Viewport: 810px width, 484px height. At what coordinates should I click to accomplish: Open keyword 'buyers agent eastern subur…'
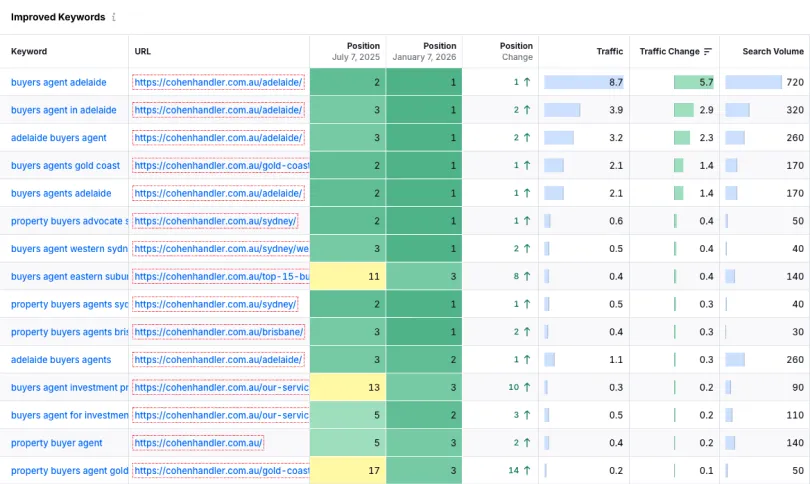(x=69, y=276)
